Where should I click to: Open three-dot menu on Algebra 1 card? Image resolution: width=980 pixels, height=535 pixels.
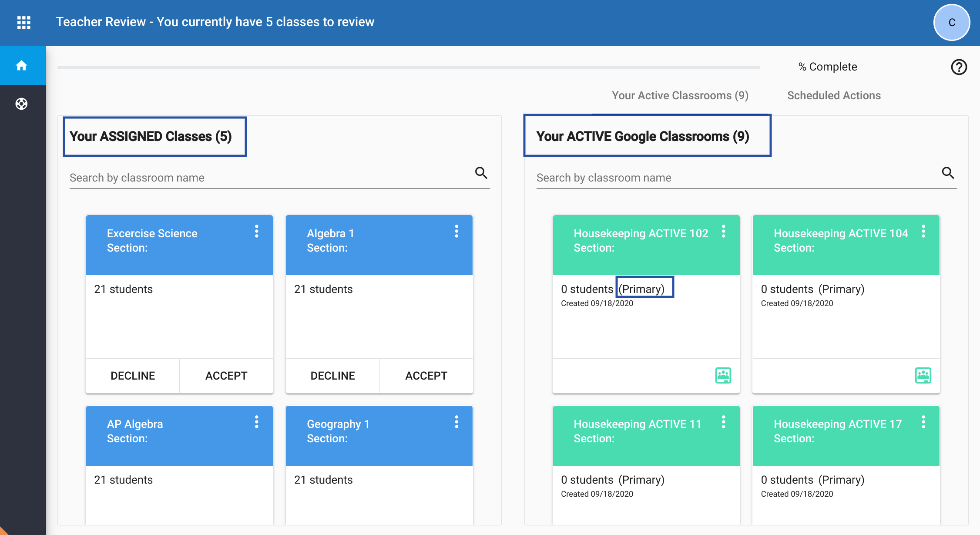click(456, 231)
